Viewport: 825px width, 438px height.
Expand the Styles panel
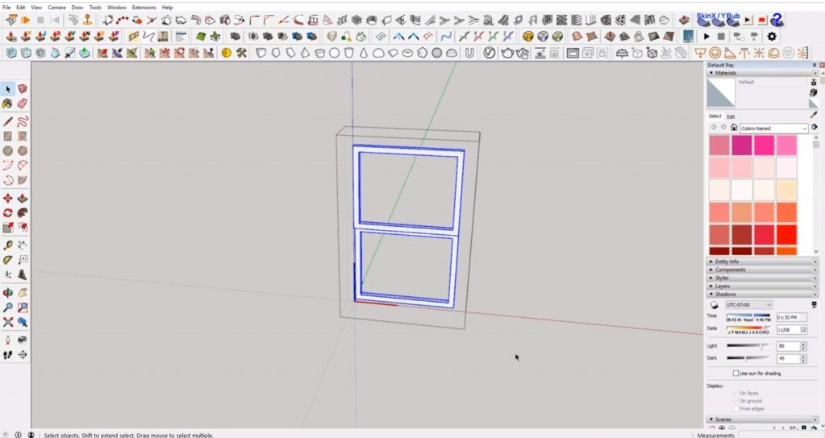761,277
